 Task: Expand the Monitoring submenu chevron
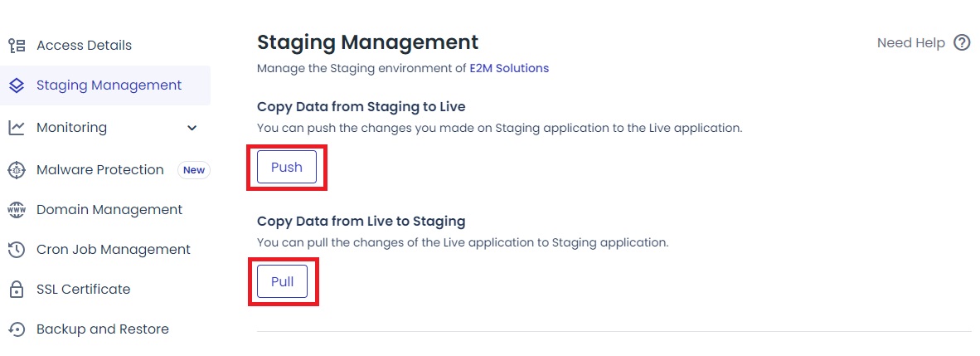(x=192, y=128)
